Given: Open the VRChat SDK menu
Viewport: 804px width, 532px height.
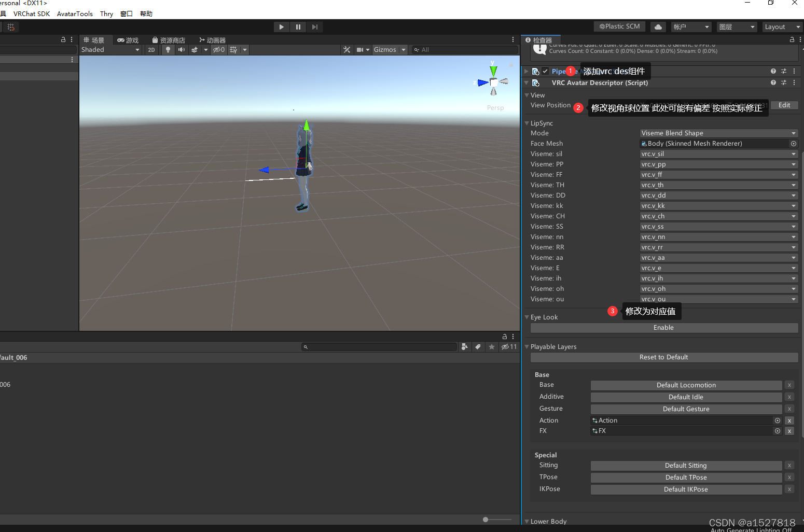Looking at the screenshot, I should (32, 14).
